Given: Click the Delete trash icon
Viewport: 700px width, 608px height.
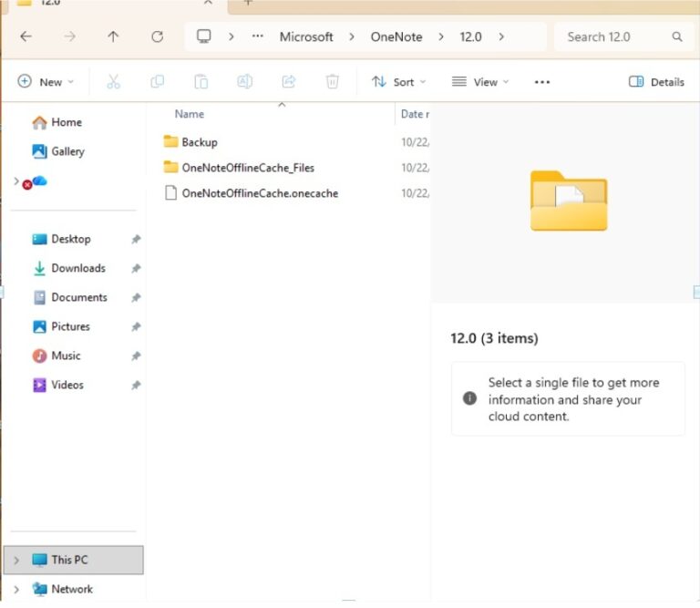Looking at the screenshot, I should (x=332, y=82).
